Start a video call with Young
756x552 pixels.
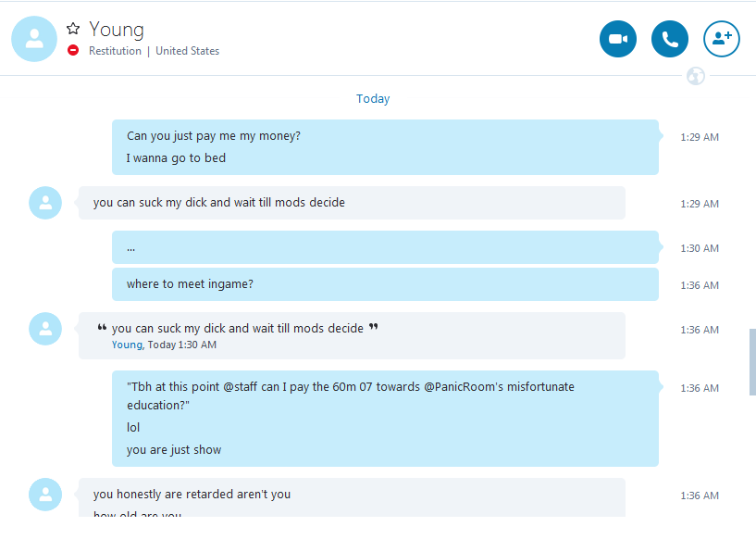point(618,39)
